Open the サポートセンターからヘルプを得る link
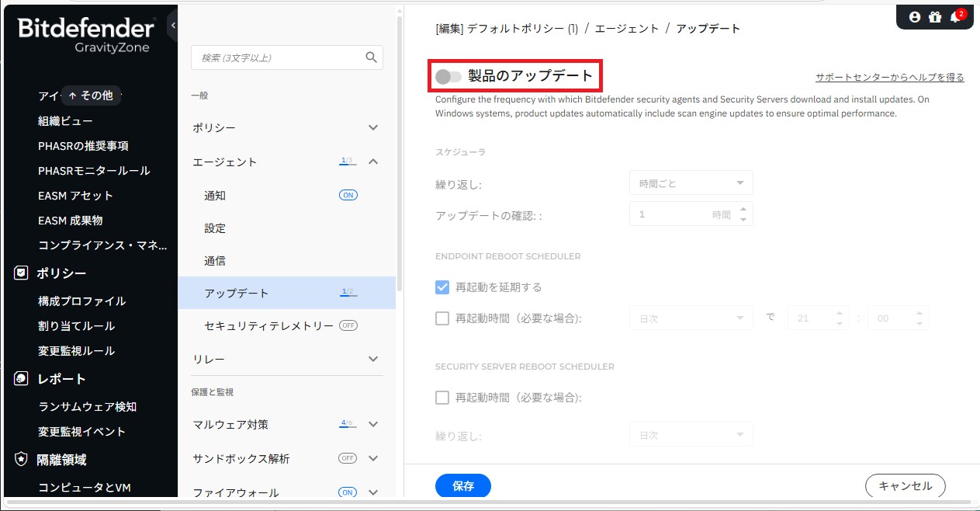 [x=889, y=78]
